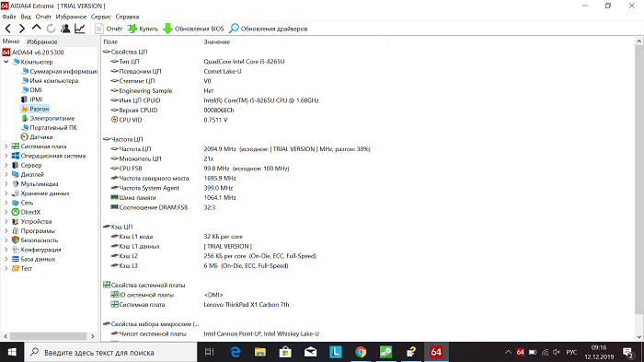Collapse the Компьютер tree node

6,62
